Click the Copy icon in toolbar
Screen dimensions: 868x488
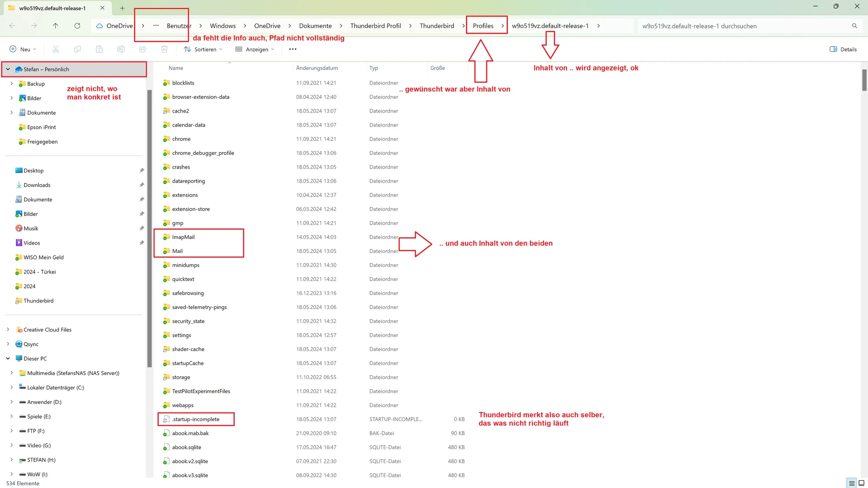point(77,49)
